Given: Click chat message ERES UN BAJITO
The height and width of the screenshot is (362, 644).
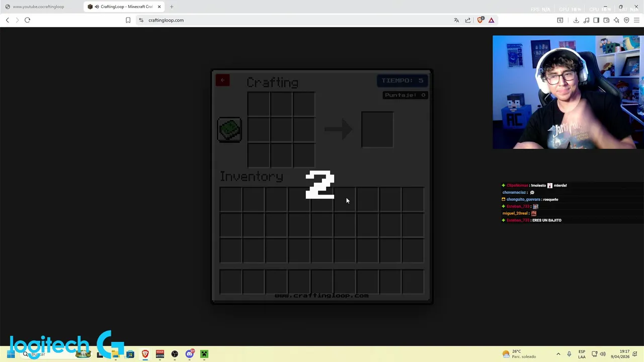Looking at the screenshot, I should (547, 220).
